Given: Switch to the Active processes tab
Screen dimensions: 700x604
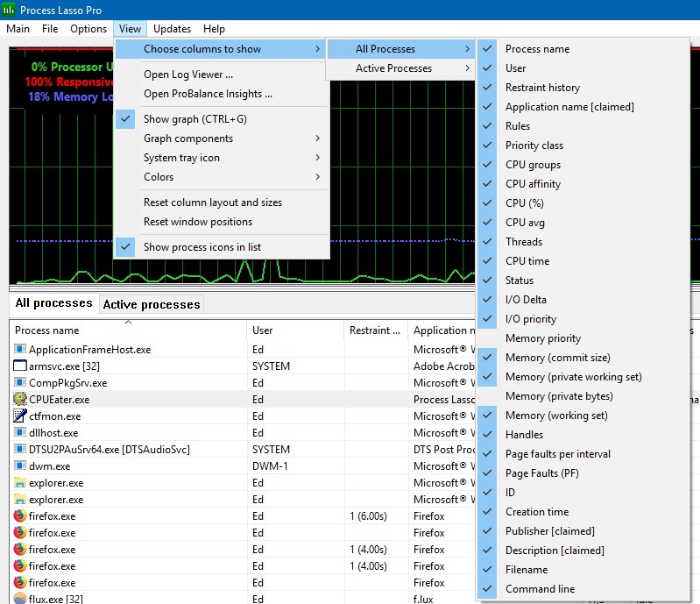Looking at the screenshot, I should (152, 304).
